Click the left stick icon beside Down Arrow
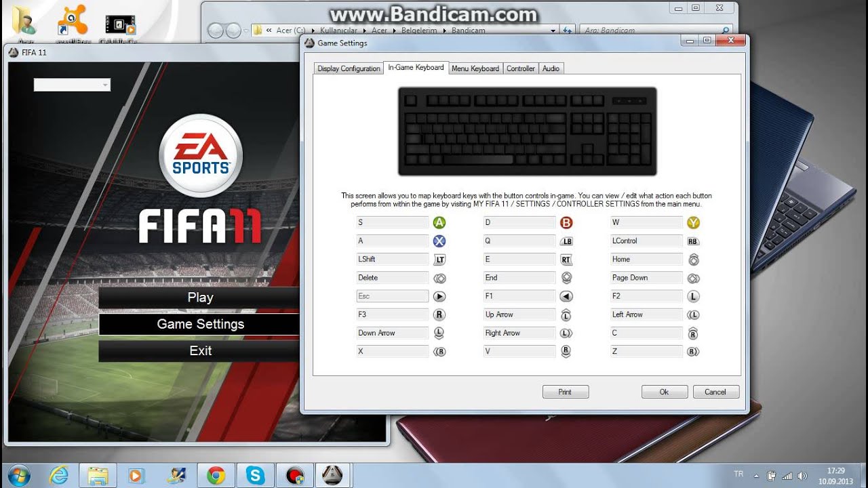The width and height of the screenshot is (868, 488). (439, 333)
